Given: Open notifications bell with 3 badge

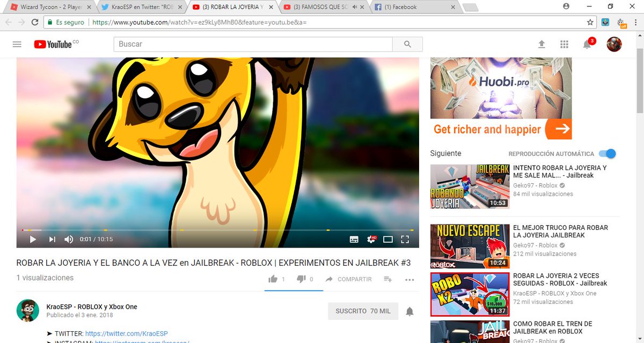Looking at the screenshot, I should coord(588,44).
